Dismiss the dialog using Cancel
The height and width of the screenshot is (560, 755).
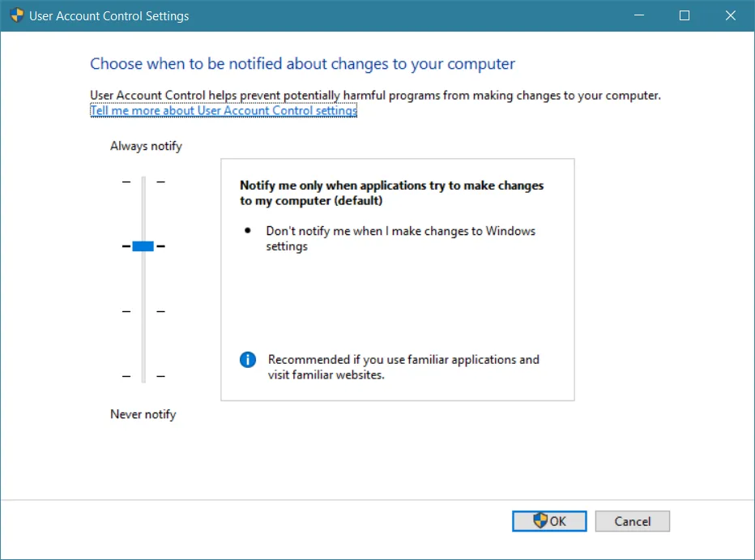[633, 521]
